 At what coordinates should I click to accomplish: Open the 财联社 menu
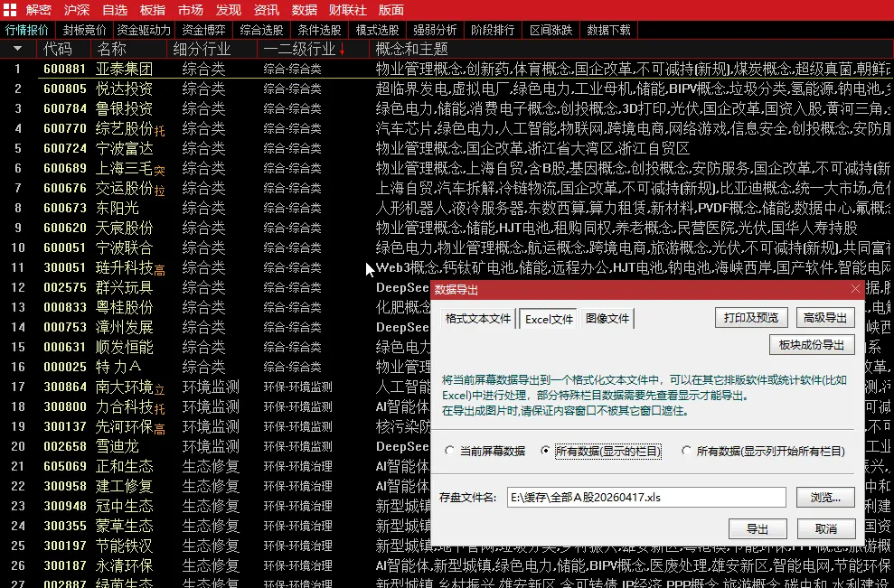[x=348, y=10]
